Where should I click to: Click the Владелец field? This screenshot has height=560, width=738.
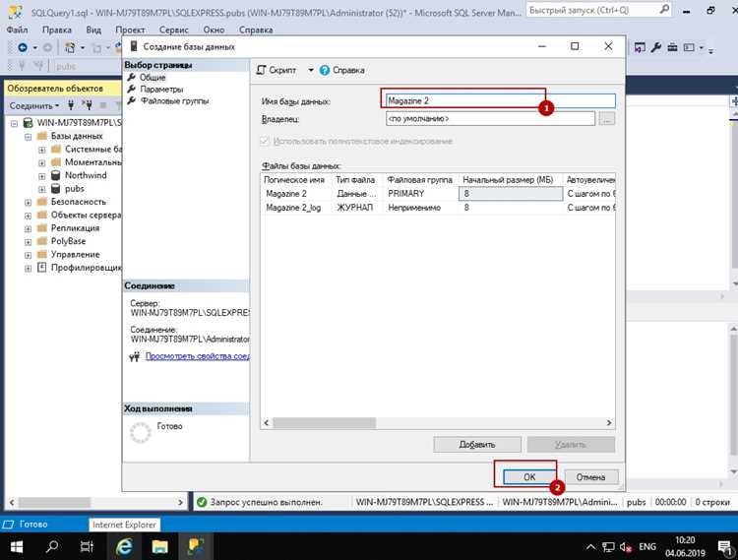pos(490,118)
